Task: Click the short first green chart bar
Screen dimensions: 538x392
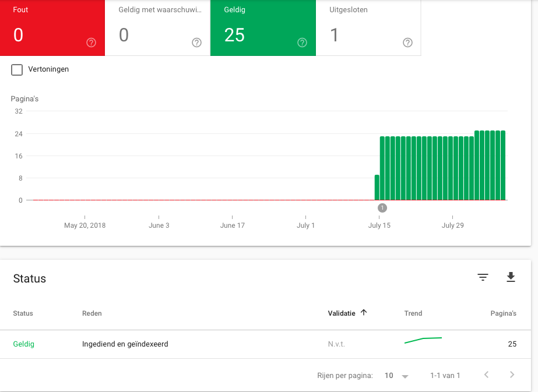Action: pyautogui.click(x=377, y=187)
